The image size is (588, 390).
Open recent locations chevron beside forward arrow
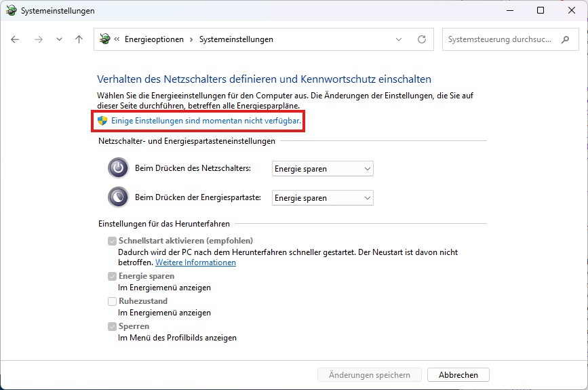pyautogui.click(x=59, y=39)
